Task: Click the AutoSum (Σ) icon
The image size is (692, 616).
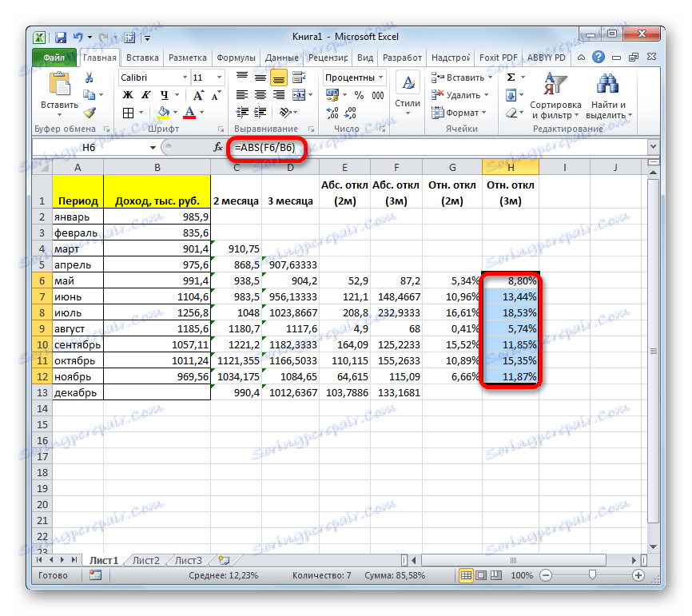Action: click(x=510, y=77)
